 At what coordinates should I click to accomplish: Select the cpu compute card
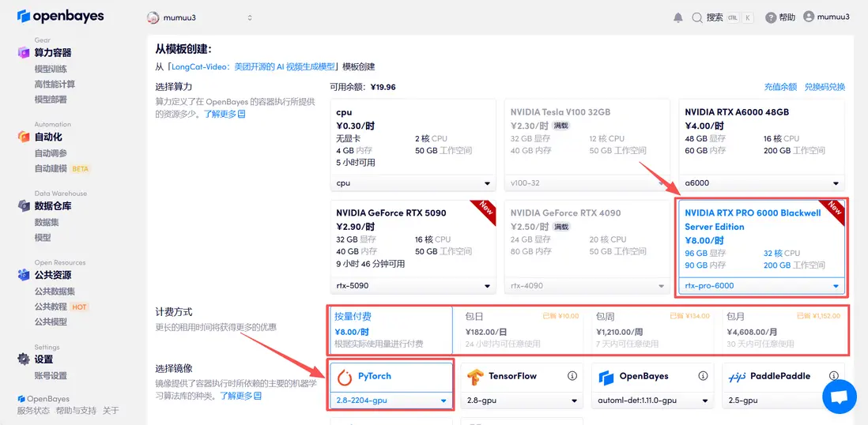413,145
